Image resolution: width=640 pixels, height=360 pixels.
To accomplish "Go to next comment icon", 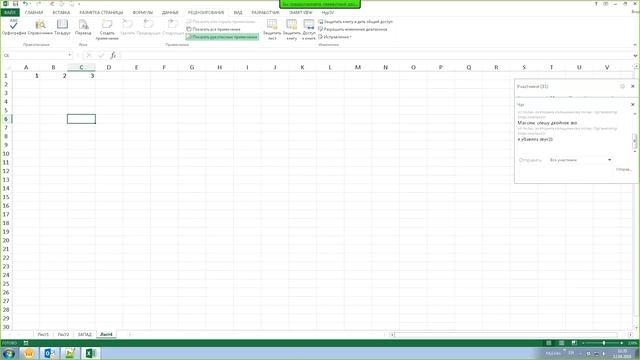I will click(x=173, y=24).
